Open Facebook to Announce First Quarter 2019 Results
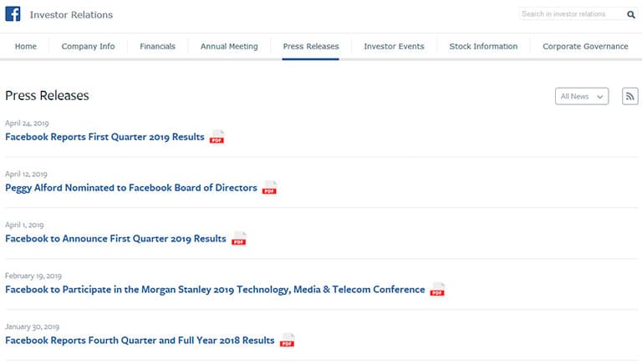The image size is (642, 364). (x=115, y=239)
